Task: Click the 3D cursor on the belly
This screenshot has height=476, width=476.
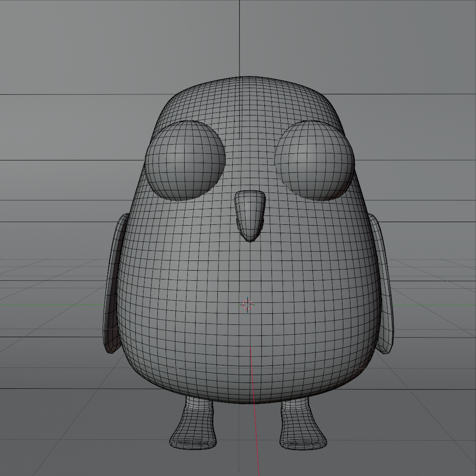Action: tap(247, 305)
